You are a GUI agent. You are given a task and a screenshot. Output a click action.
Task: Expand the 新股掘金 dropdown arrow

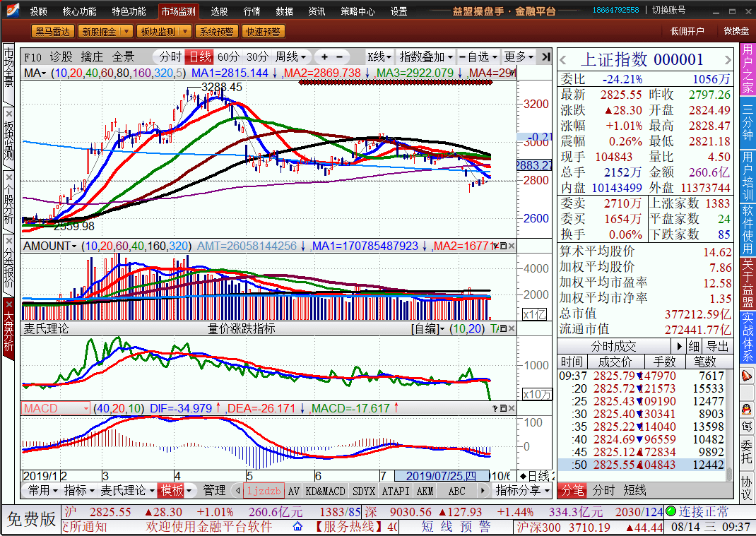click(126, 31)
